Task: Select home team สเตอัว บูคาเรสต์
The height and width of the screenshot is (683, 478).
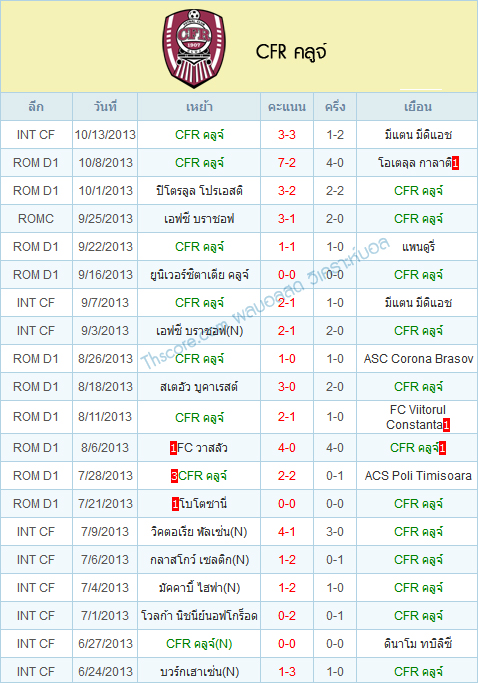Action: coord(199,387)
